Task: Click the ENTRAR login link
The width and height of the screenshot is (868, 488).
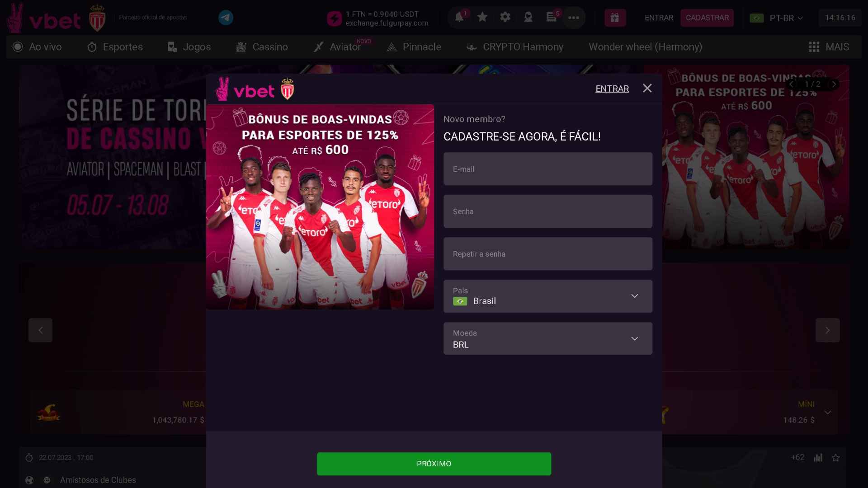Action: (x=612, y=88)
